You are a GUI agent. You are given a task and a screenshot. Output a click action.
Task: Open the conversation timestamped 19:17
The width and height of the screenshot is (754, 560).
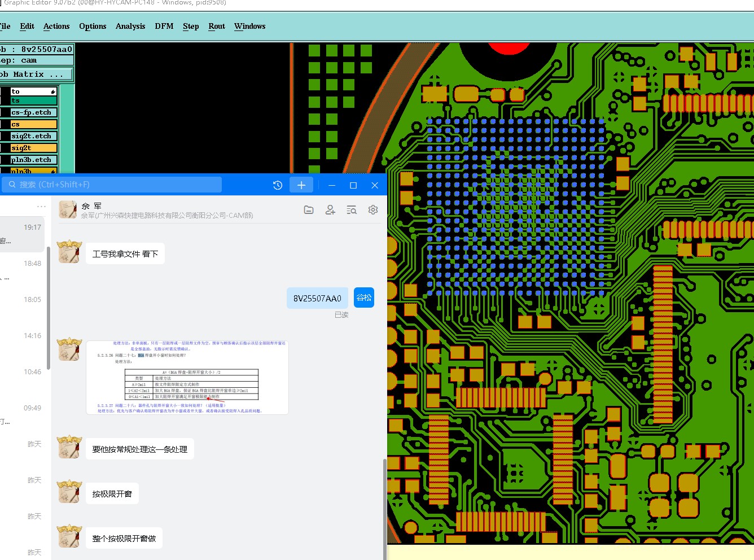point(22,234)
